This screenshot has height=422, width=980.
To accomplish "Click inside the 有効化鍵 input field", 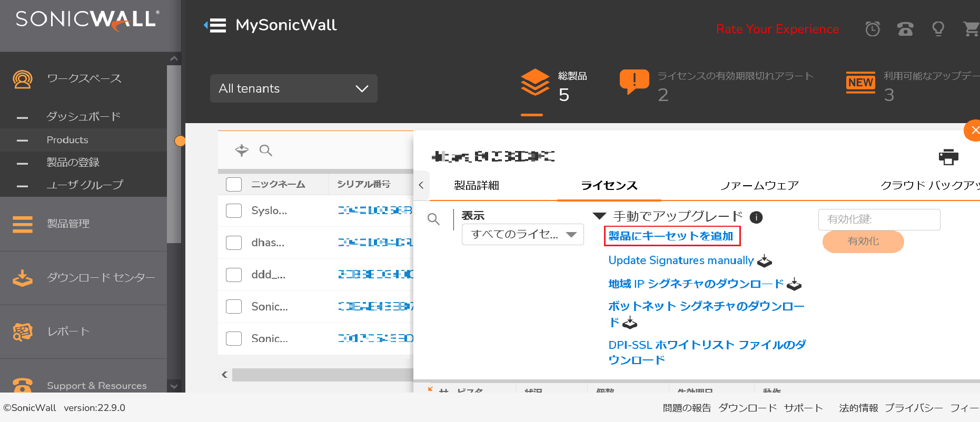I will click(x=879, y=219).
